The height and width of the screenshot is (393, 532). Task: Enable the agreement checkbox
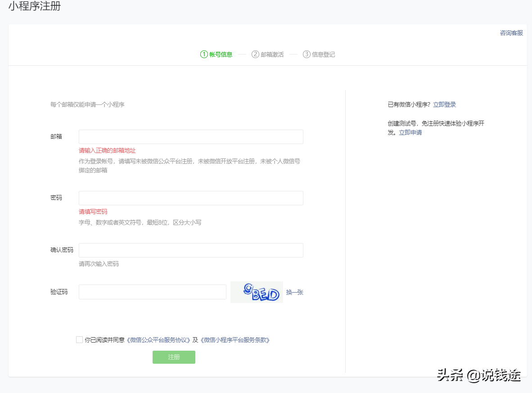79,340
